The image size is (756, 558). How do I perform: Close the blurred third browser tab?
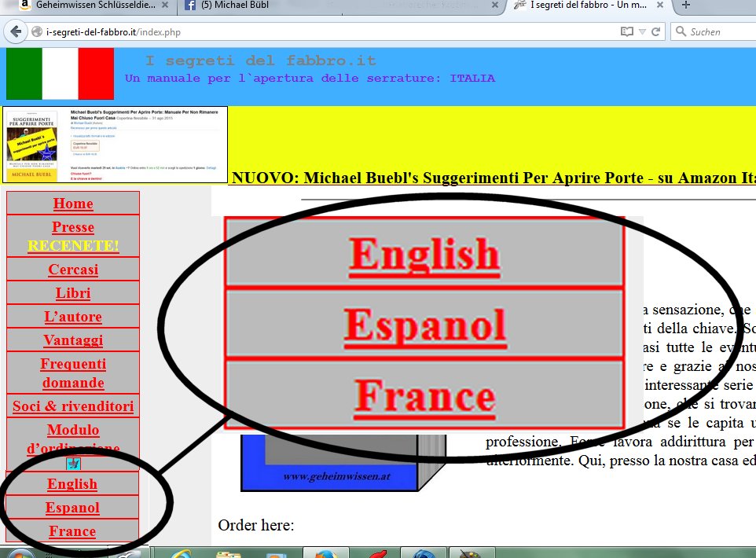(x=494, y=5)
